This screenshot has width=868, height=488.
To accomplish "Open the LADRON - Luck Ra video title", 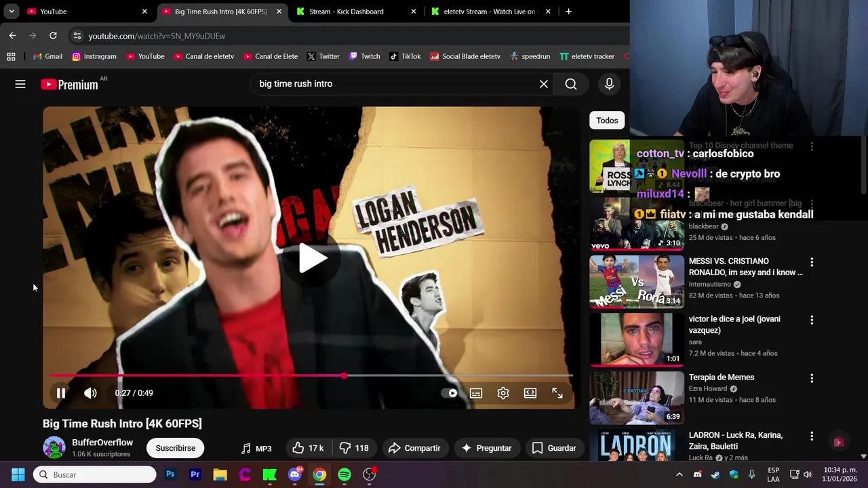I will (736, 441).
